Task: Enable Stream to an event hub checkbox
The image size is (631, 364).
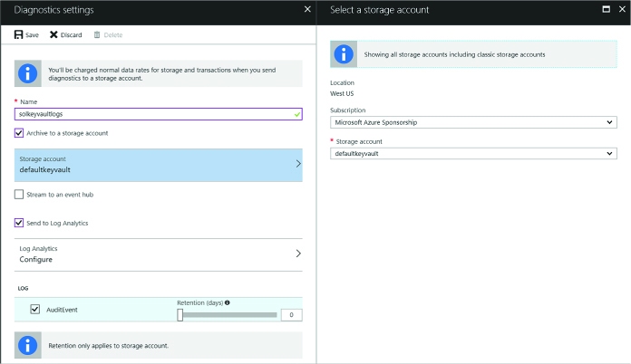Action: (x=19, y=195)
